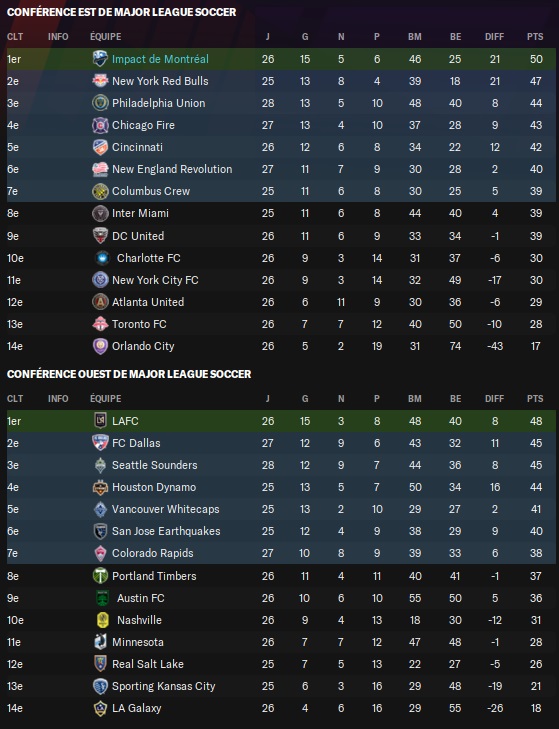Click the Impact de Montréal club crest
The height and width of the screenshot is (729, 559).
100,59
